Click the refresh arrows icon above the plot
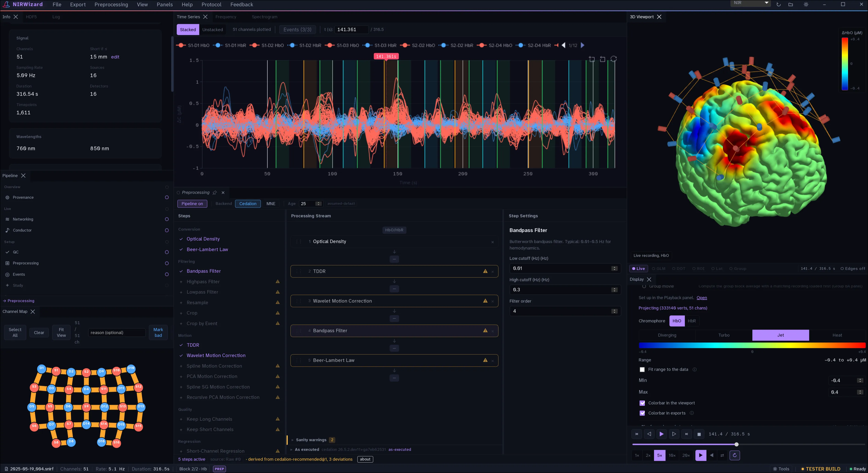Image resolution: width=868 pixels, height=473 pixels. [614, 59]
